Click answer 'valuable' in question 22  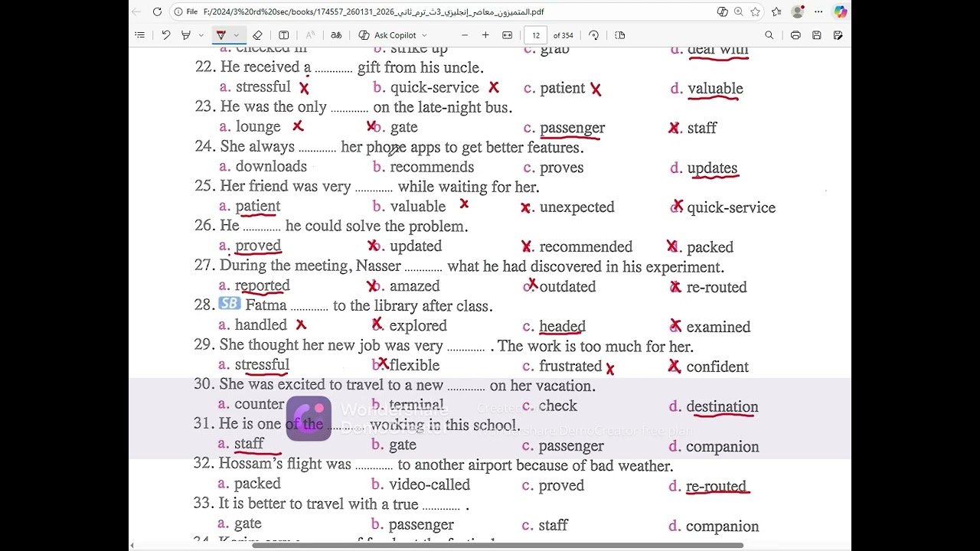[715, 88]
